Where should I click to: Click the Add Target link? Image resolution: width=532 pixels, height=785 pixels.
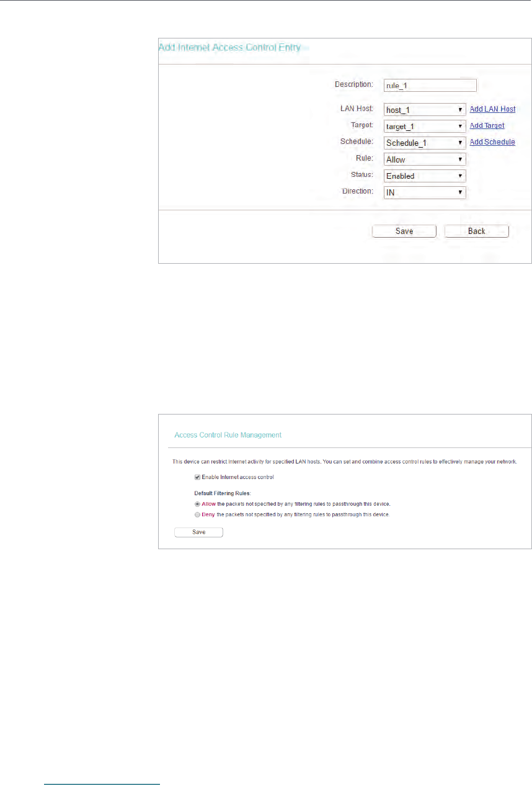(487, 125)
